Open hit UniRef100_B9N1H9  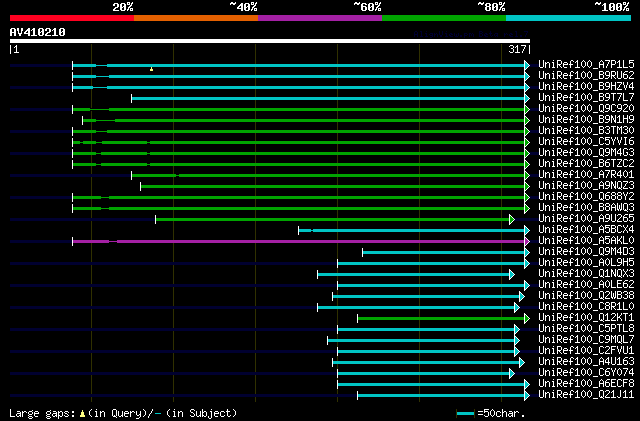[x=586, y=120]
